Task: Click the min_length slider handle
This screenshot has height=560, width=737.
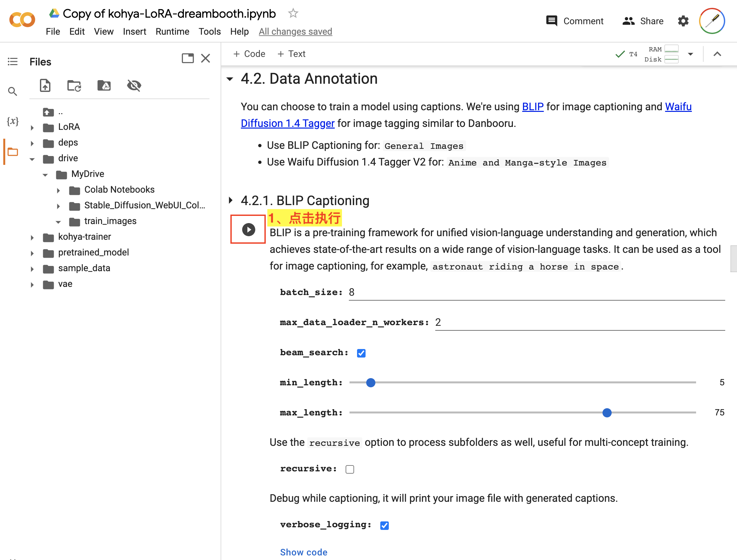Action: (x=370, y=382)
